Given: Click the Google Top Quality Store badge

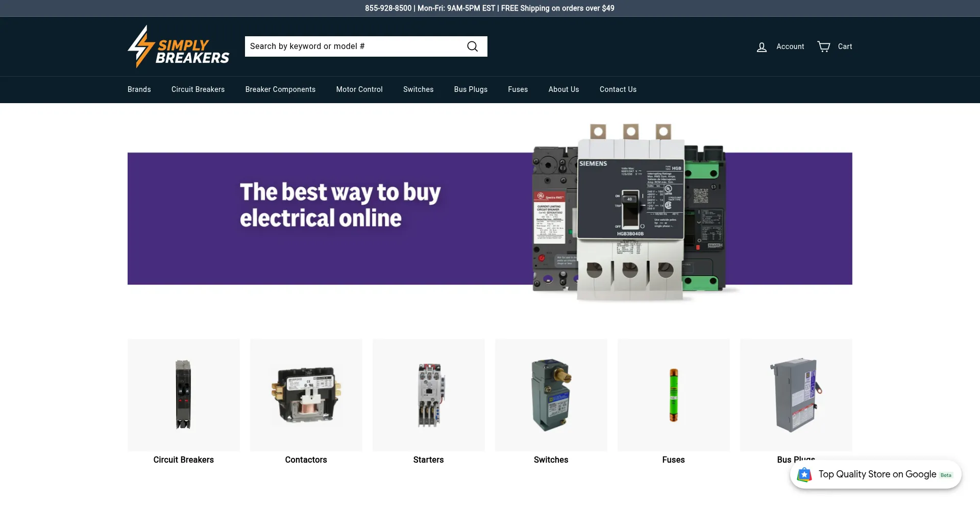Looking at the screenshot, I should tap(876, 474).
